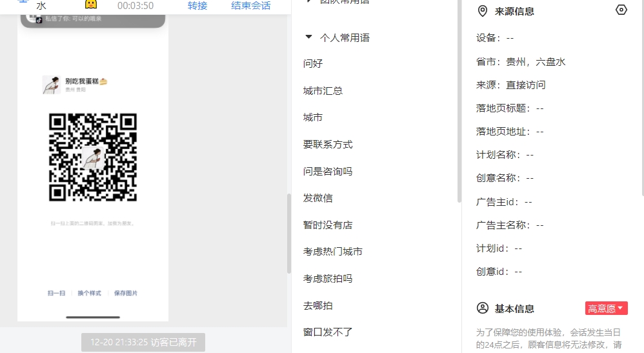Select the 考虑旅拍吗 quick phrase
The image size is (644, 353).
[328, 279]
